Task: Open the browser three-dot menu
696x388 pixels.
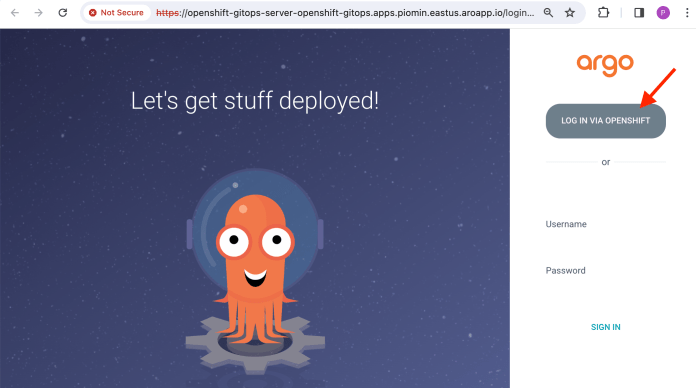Action: point(687,12)
